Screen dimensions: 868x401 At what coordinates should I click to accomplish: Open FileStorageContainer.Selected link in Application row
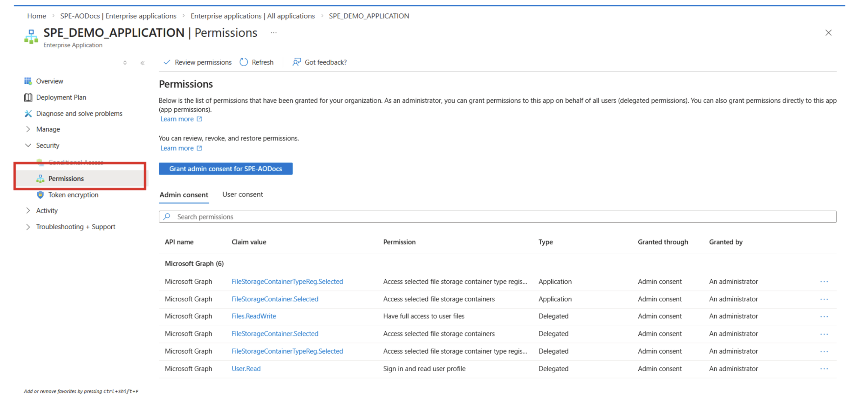275,299
